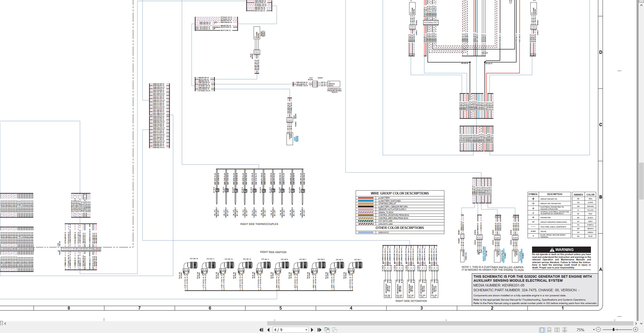This screenshot has height=333, width=644.
Task: Click the grid zone letter D
Action: (601, 52)
